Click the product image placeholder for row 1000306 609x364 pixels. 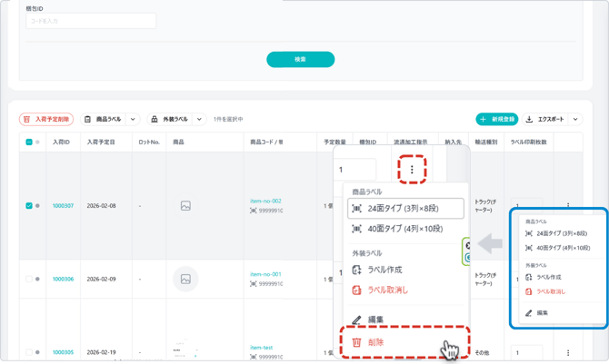click(185, 279)
